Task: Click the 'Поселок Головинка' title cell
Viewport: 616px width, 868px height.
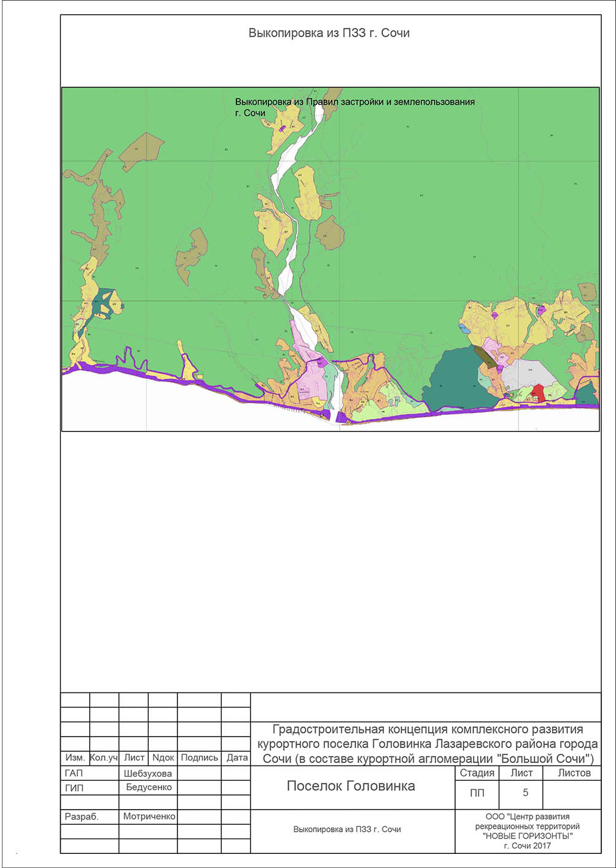Action: tap(351, 786)
